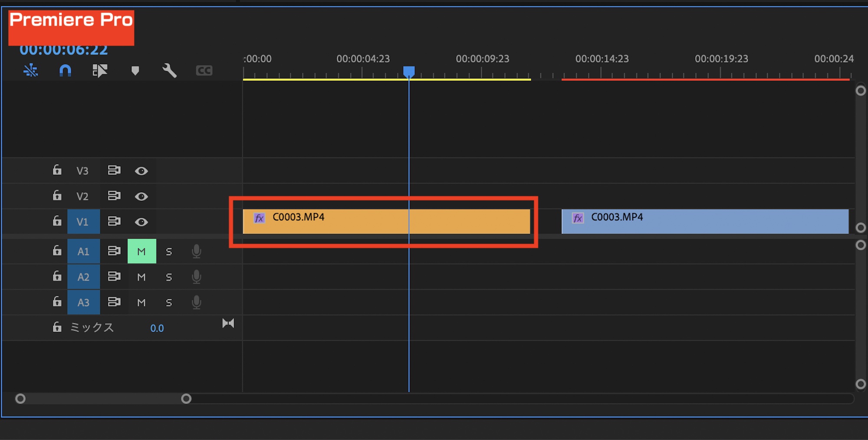This screenshot has width=868, height=440.
Task: Toggle sync lock for track V3
Action: [114, 170]
